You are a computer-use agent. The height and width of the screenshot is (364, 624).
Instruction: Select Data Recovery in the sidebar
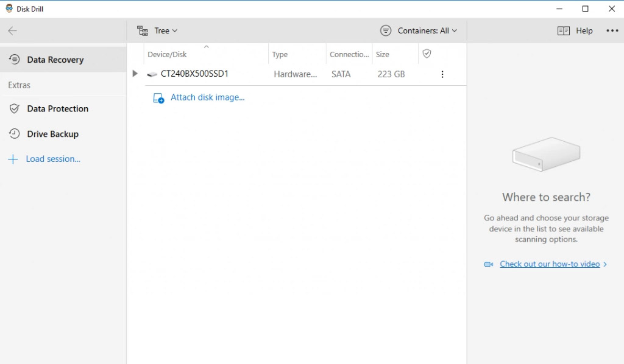(63, 60)
